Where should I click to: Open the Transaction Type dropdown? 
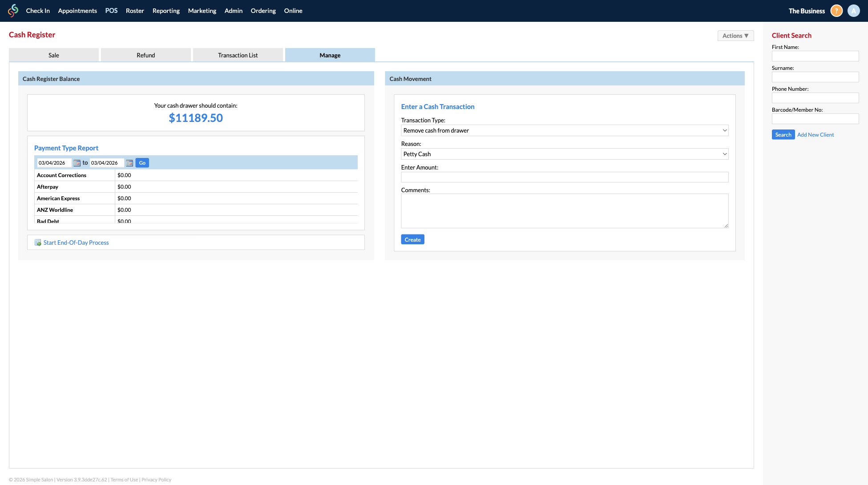pos(564,130)
